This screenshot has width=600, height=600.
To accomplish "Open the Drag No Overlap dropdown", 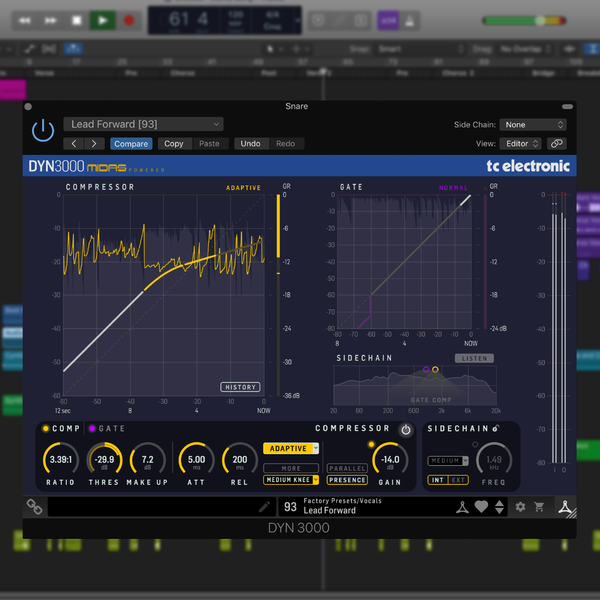I will click(x=526, y=49).
